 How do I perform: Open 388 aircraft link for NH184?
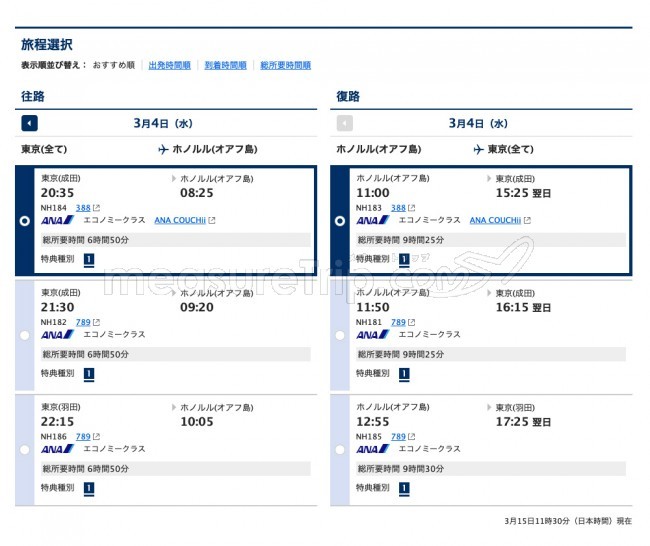(x=83, y=208)
